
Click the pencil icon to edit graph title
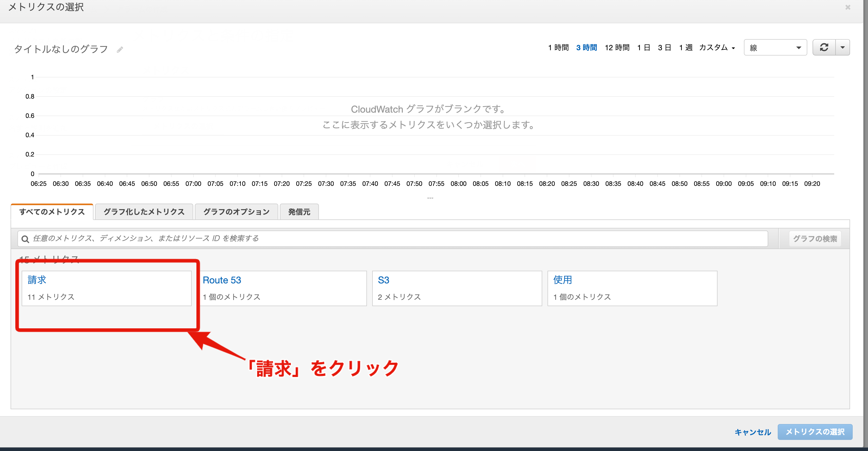coord(120,50)
